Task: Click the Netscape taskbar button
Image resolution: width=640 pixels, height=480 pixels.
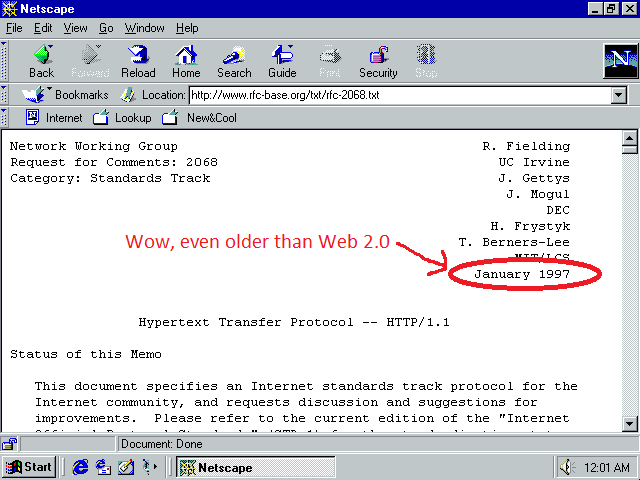Action: click(256, 467)
